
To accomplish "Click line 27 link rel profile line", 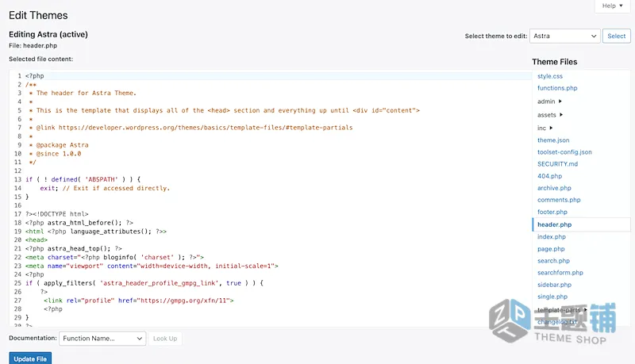I will pos(139,301).
